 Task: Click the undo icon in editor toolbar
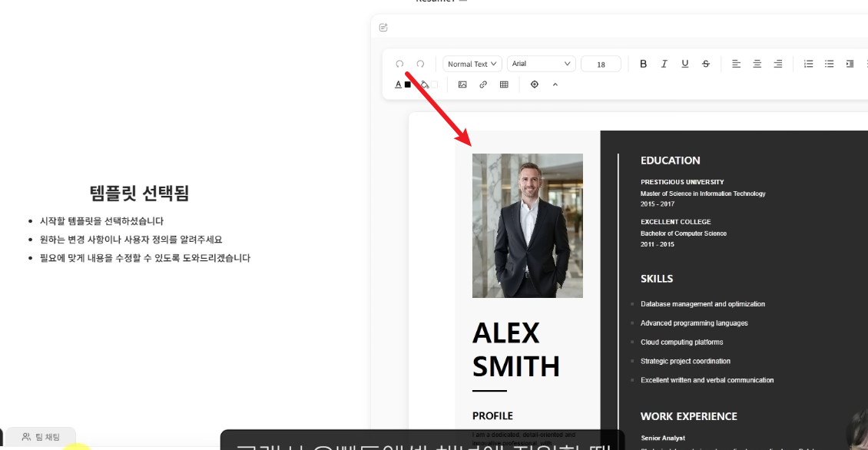click(399, 65)
